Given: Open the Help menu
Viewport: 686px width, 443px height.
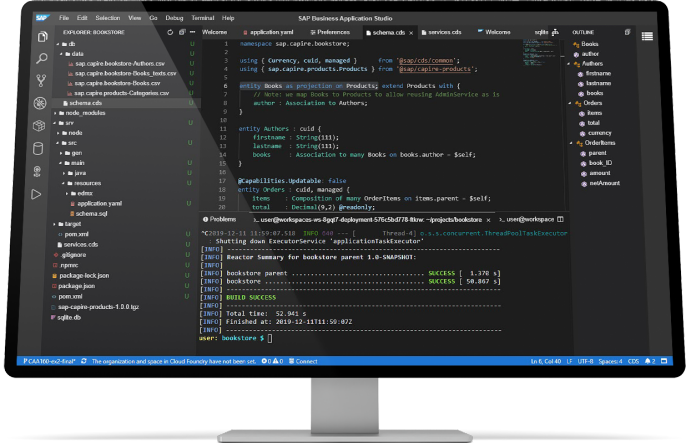Looking at the screenshot, I should point(228,18).
